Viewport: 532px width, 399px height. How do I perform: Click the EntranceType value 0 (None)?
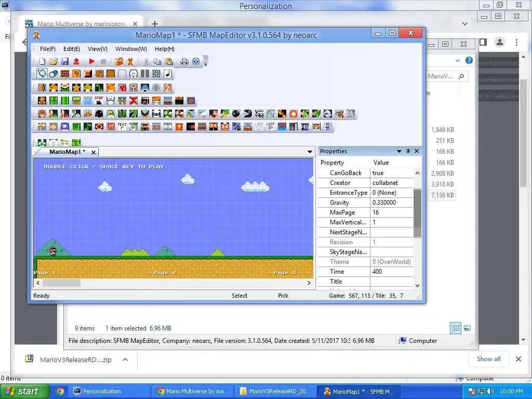[392, 193]
